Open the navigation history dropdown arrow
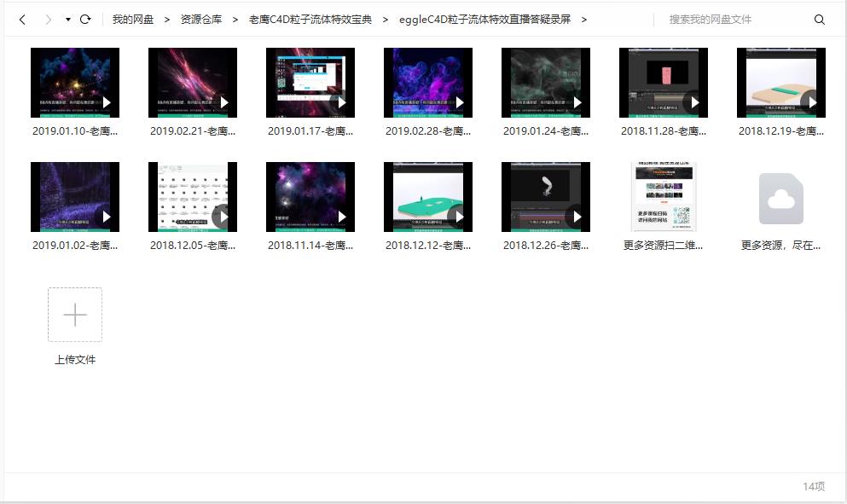The height and width of the screenshot is (504, 847). tap(67, 20)
